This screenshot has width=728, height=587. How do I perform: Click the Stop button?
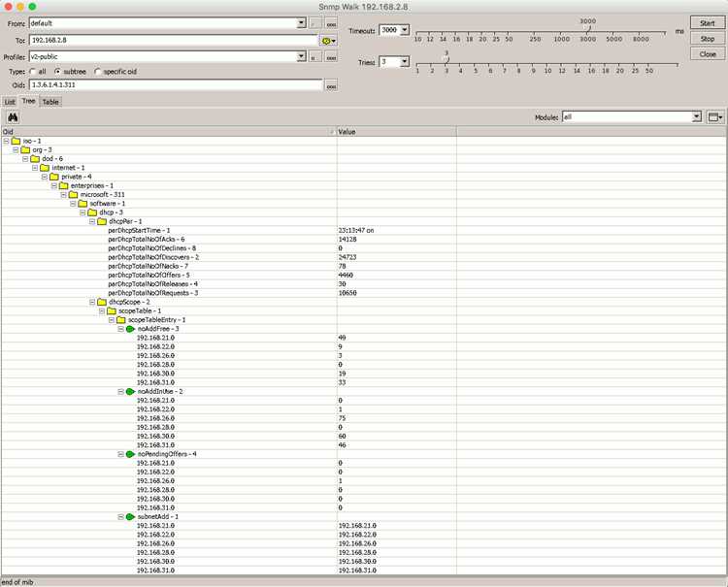point(707,39)
